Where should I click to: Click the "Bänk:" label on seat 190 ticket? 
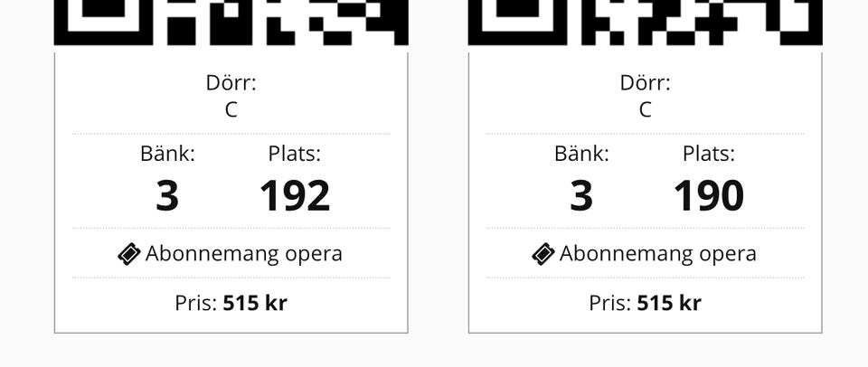click(581, 154)
